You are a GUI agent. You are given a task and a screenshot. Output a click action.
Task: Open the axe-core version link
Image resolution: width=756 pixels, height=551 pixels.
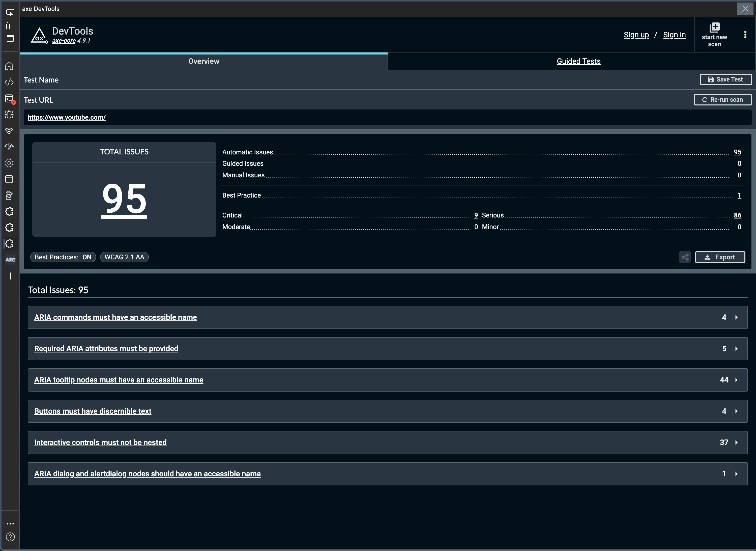[x=64, y=41]
